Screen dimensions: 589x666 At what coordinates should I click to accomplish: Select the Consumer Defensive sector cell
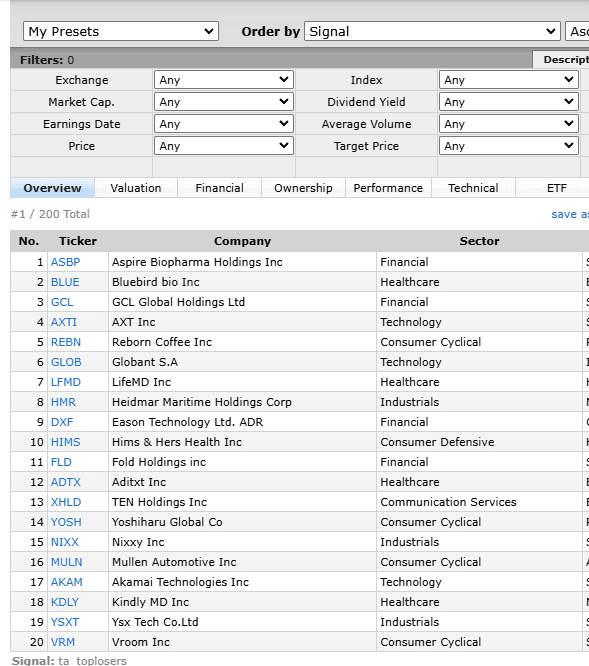(x=479, y=442)
